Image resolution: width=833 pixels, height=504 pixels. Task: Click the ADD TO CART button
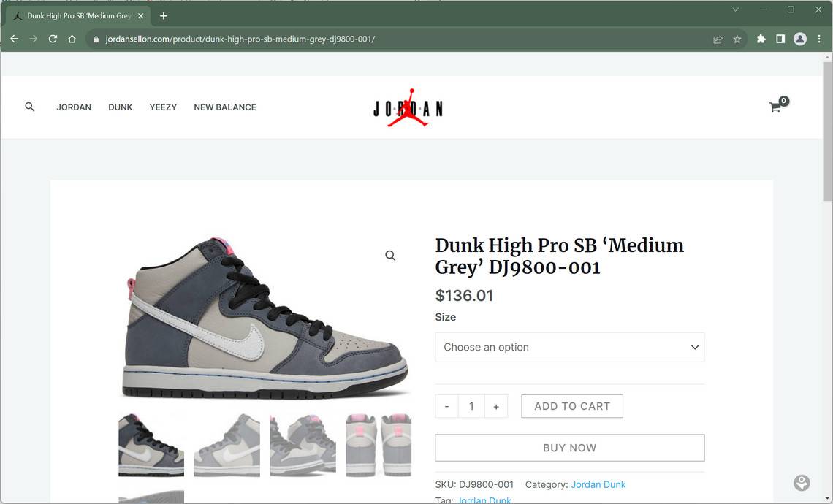(572, 406)
